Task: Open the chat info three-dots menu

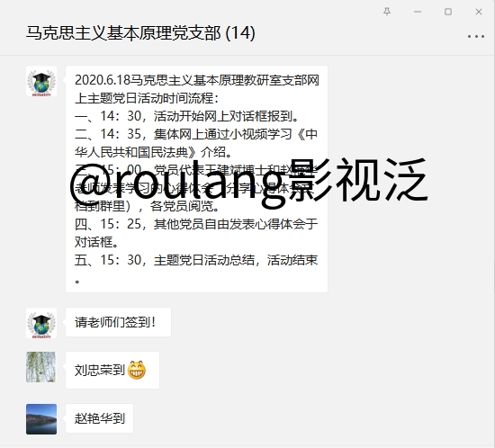Action: (476, 37)
